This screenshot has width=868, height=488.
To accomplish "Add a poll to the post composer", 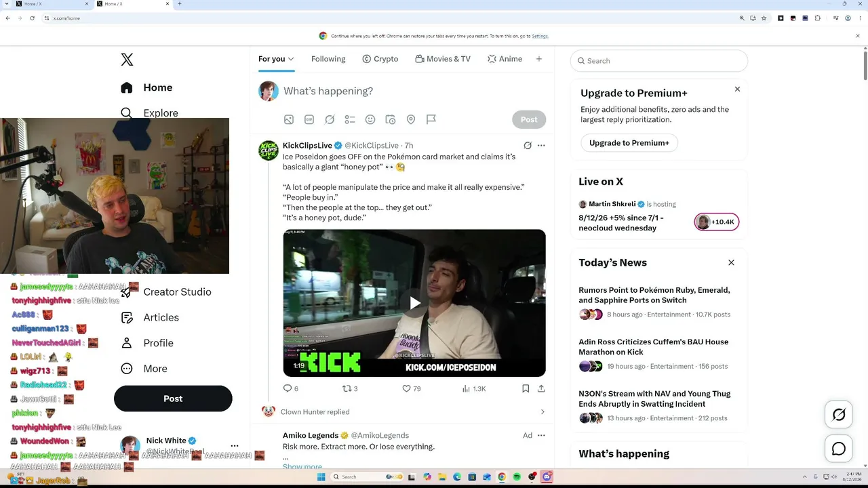I will tap(350, 119).
